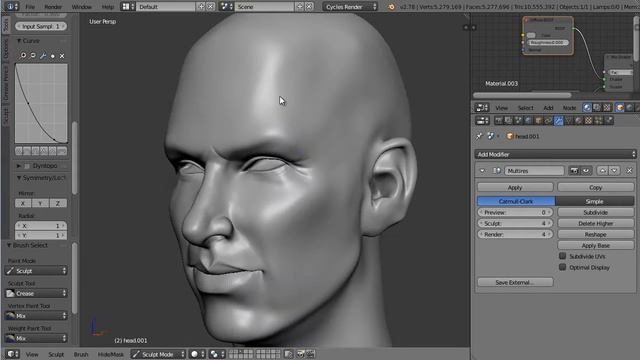Toggle the properties pin icon
This screenshot has height=360, width=640.
coord(479,136)
